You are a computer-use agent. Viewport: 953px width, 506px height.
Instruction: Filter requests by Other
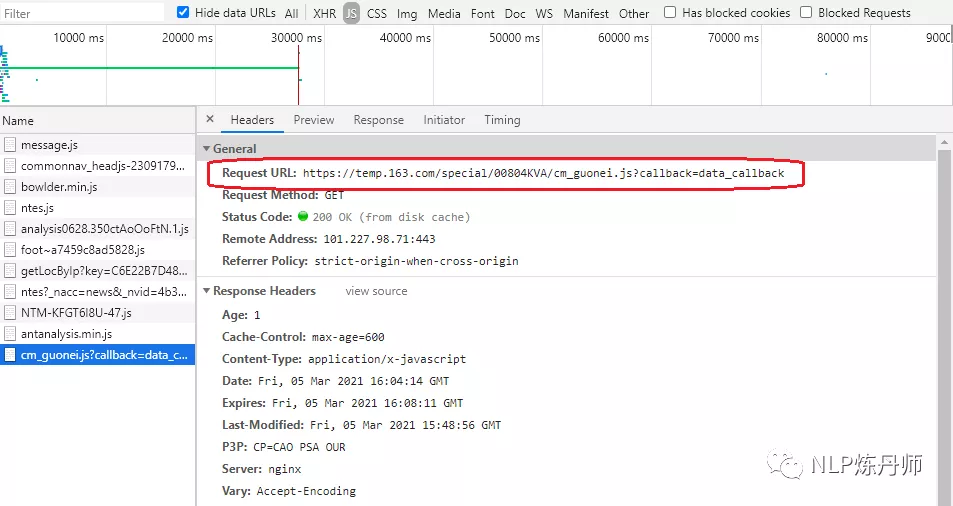tap(634, 13)
